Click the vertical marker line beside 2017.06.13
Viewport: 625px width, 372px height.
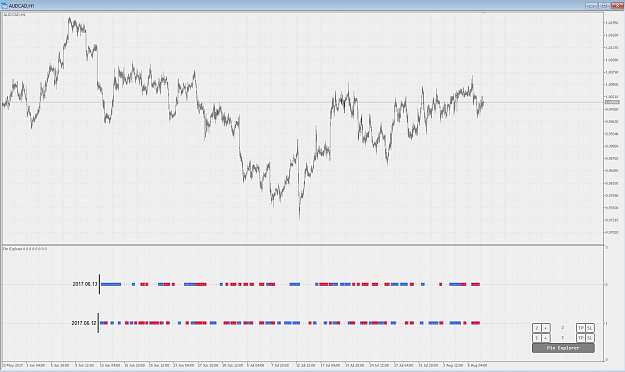[99, 284]
